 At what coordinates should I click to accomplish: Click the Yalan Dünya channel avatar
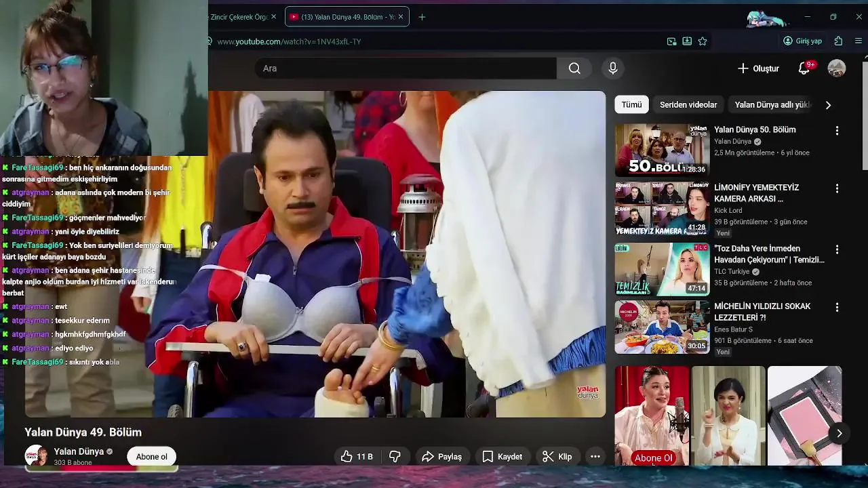[x=36, y=456]
